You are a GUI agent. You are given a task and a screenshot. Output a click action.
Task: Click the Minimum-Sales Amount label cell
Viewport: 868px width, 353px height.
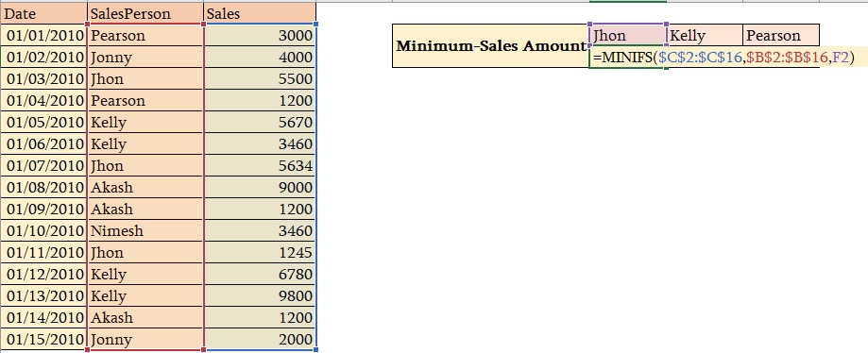pyautogui.click(x=491, y=46)
